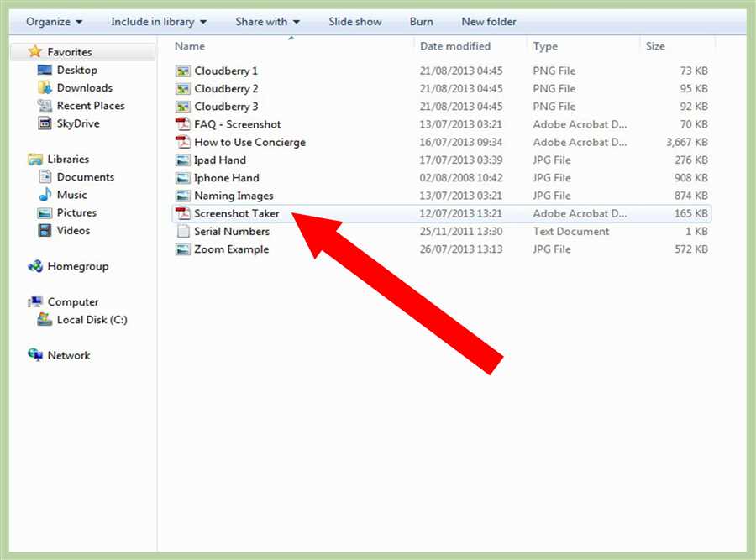The height and width of the screenshot is (560, 756).
Task: Click the Network icon in sidebar
Action: 35,355
